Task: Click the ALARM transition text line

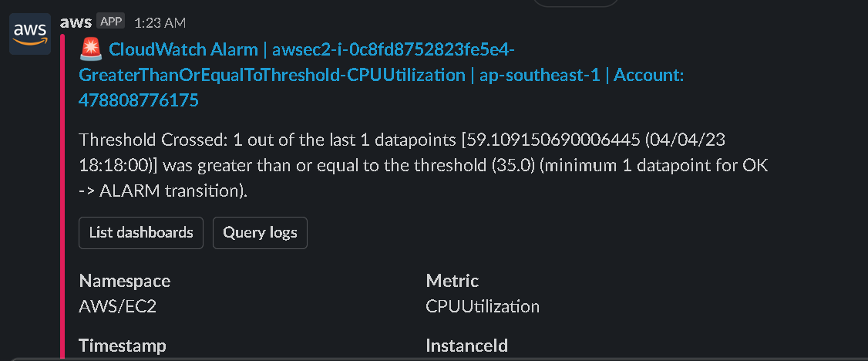Action: [x=163, y=191]
